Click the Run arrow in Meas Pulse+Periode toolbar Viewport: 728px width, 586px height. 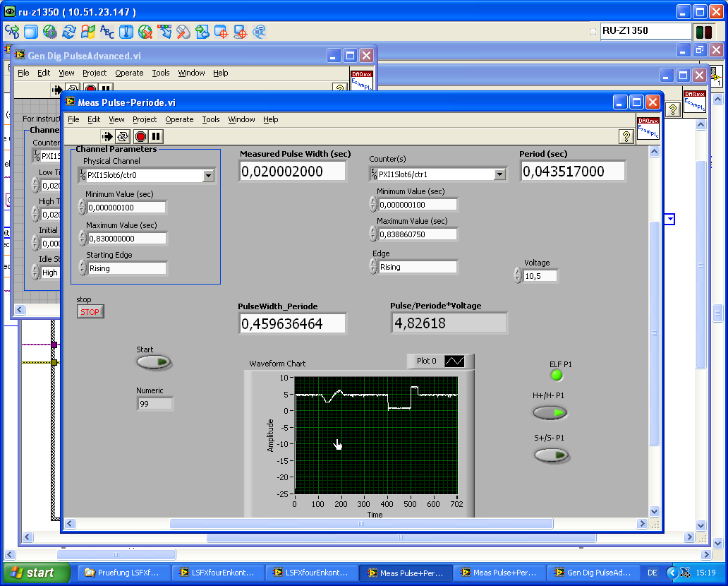coord(107,136)
